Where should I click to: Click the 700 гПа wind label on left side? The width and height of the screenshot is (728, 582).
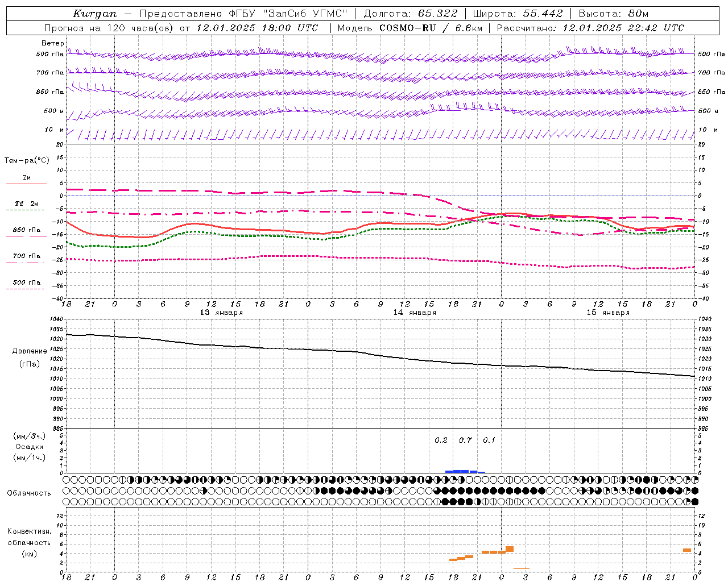point(50,73)
